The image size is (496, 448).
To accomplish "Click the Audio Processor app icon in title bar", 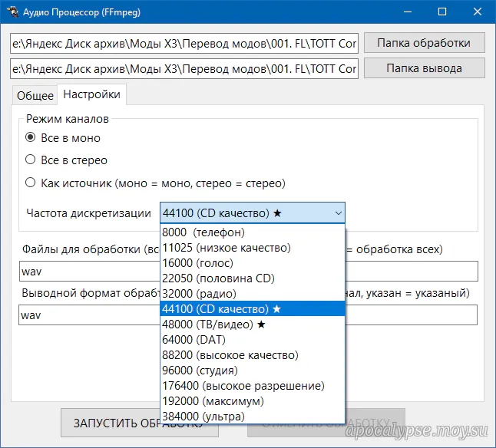I will [12, 12].
